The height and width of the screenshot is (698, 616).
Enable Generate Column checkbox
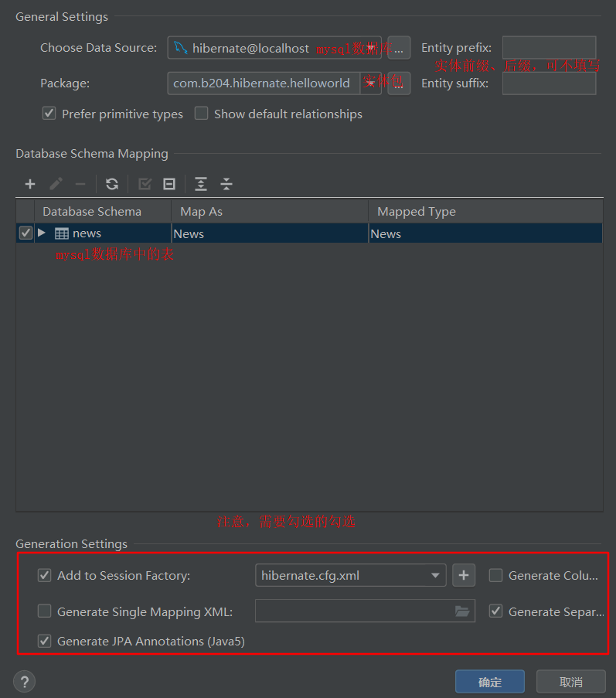pos(495,575)
